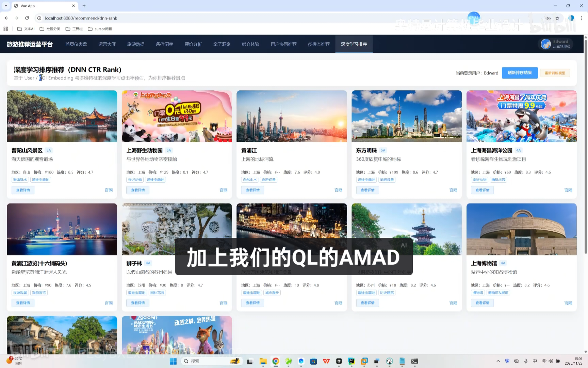Viewport: 588px width, 368px height.
Task: Open Microsoft Store from taskbar
Action: click(x=314, y=361)
